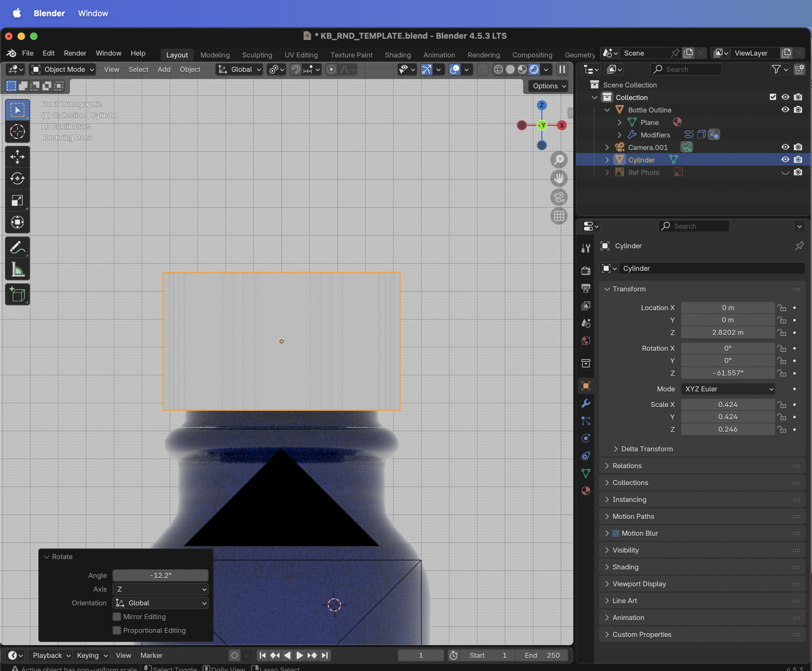Select the Transform tool
Screen dimensions: 812x671
[17, 222]
